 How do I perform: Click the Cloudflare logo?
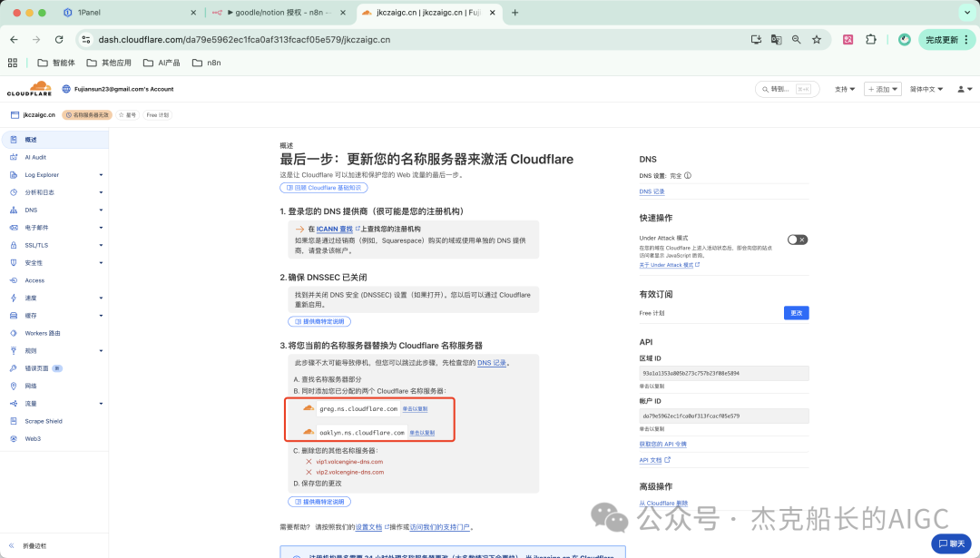pos(29,88)
